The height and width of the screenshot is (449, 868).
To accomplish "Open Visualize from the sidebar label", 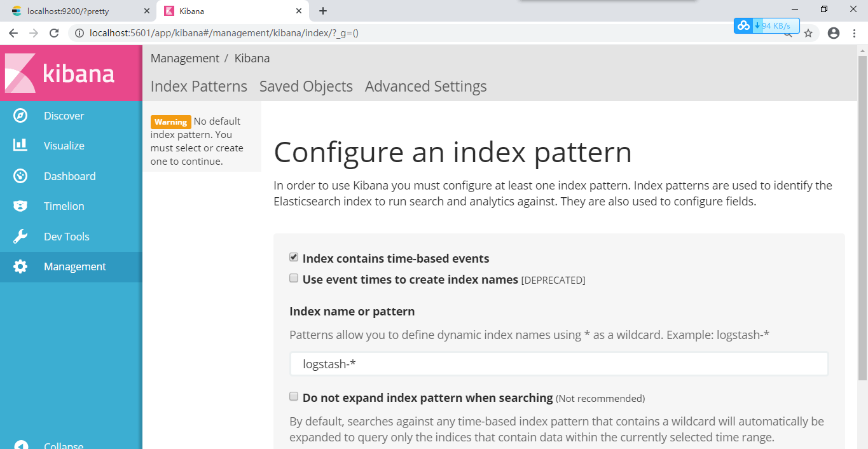I will (x=64, y=146).
